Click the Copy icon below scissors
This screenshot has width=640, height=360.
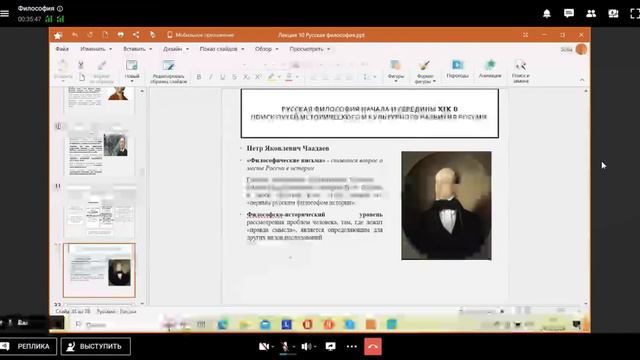pyautogui.click(x=82, y=77)
